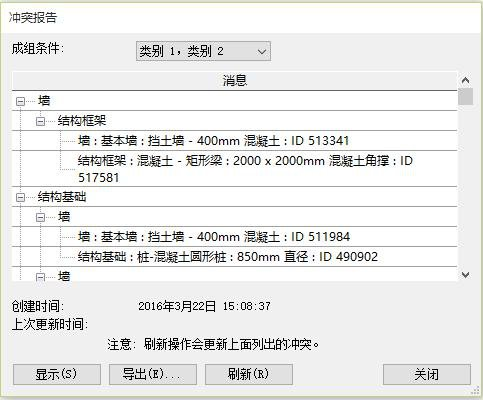Screen dimensions: 483x400
Task: Open the 成组条件 dropdown 类别 1, 类别 2
Action: [x=203, y=51]
